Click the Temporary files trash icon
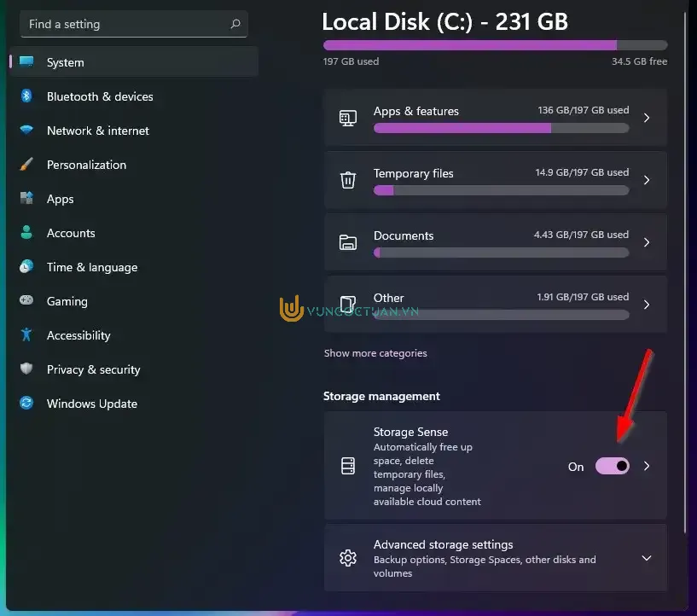Viewport: 697px width, 616px height. click(347, 180)
